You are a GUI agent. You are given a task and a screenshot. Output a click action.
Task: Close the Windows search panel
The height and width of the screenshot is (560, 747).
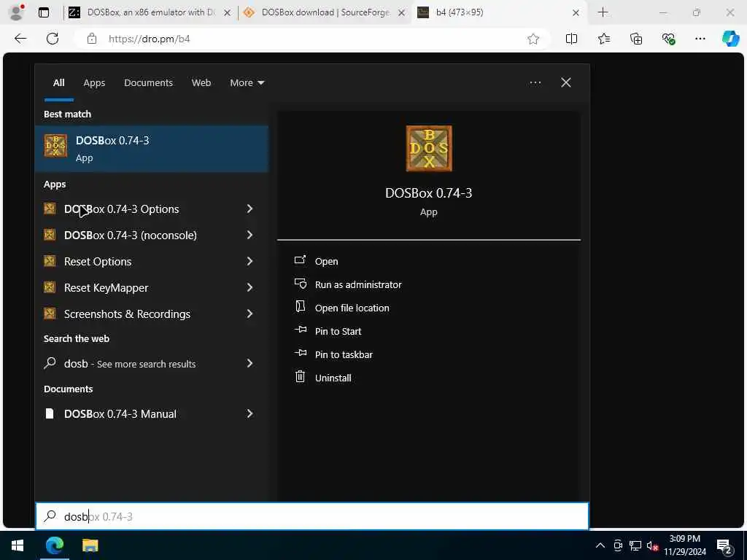[566, 82]
